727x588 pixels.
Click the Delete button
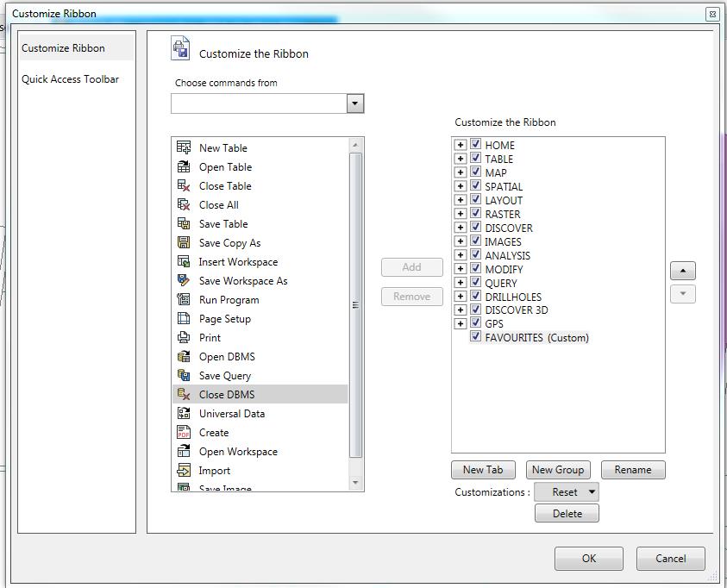567,513
